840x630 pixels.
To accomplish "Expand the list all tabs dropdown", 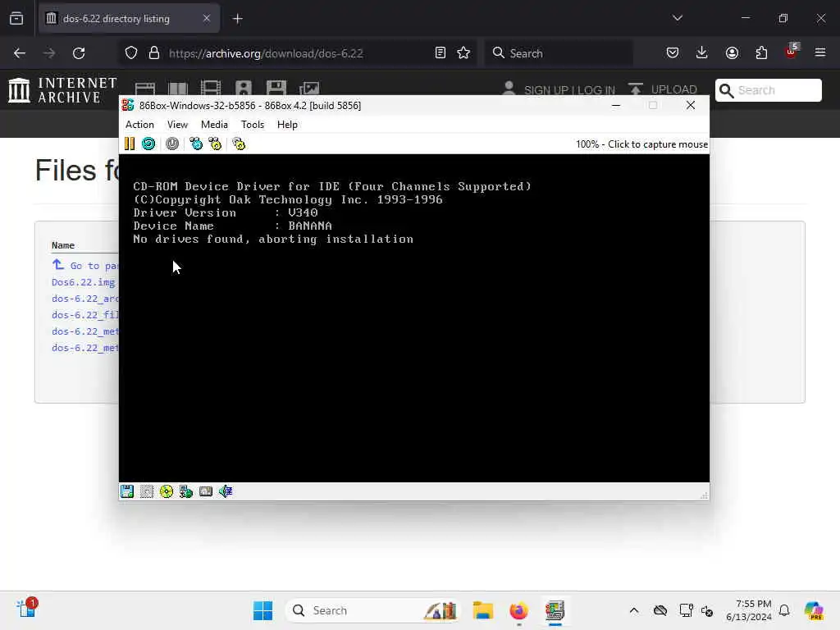I will click(x=678, y=18).
